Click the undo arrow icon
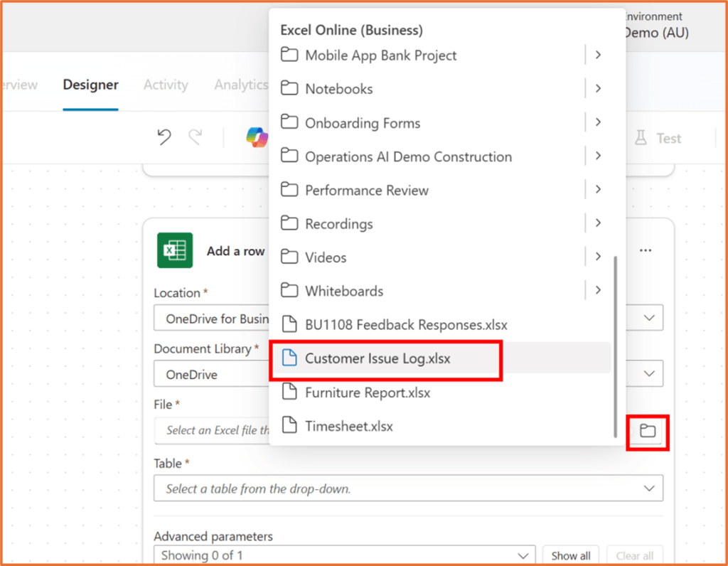 (x=164, y=137)
